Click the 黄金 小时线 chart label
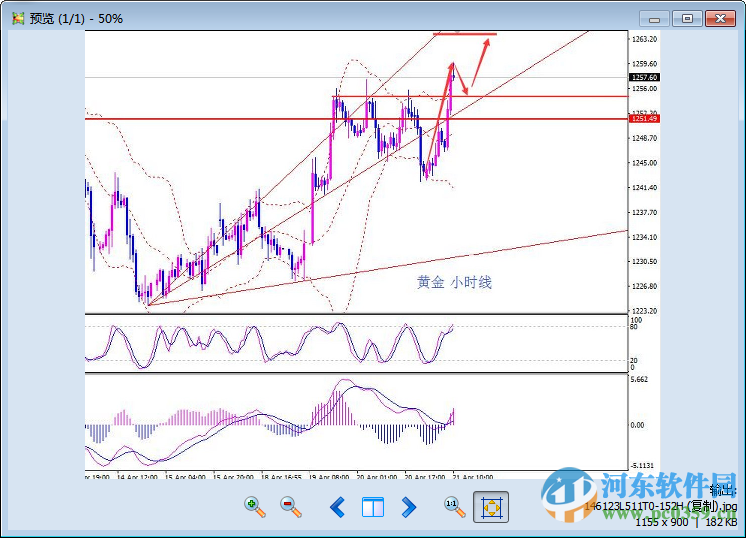This screenshot has width=746, height=538. pyautogui.click(x=454, y=283)
